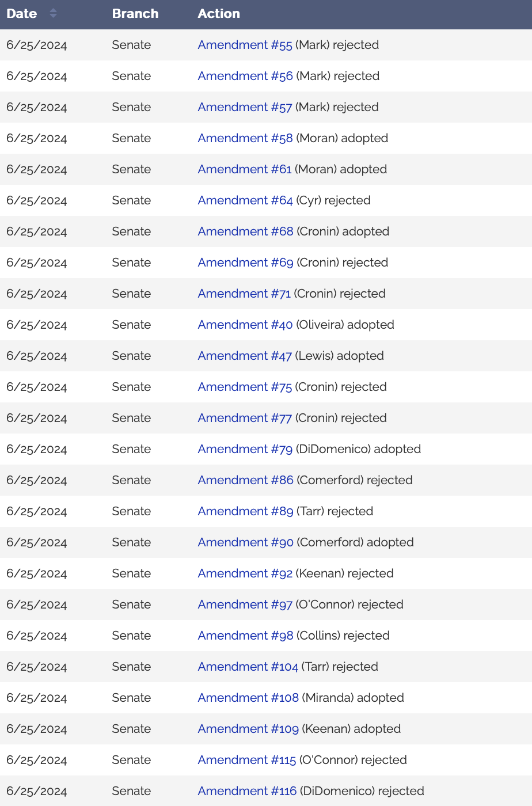
Task: Sort table by Date column arrows
Action: click(x=53, y=13)
